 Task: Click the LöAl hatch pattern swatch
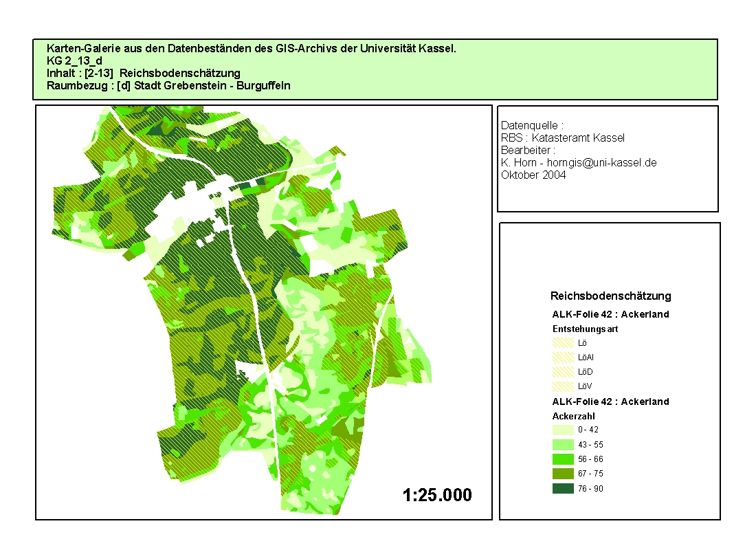[x=563, y=357]
